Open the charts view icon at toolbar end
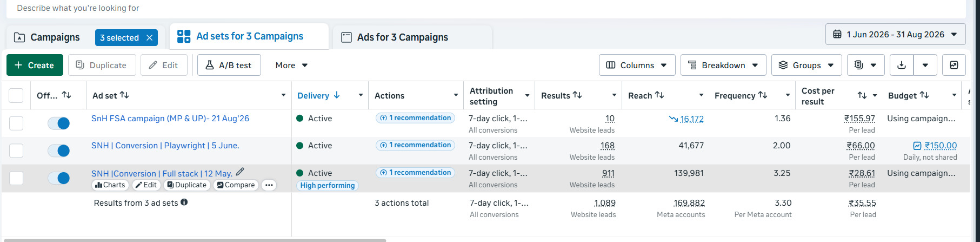Screen dimensions: 980x242 coord(954,65)
